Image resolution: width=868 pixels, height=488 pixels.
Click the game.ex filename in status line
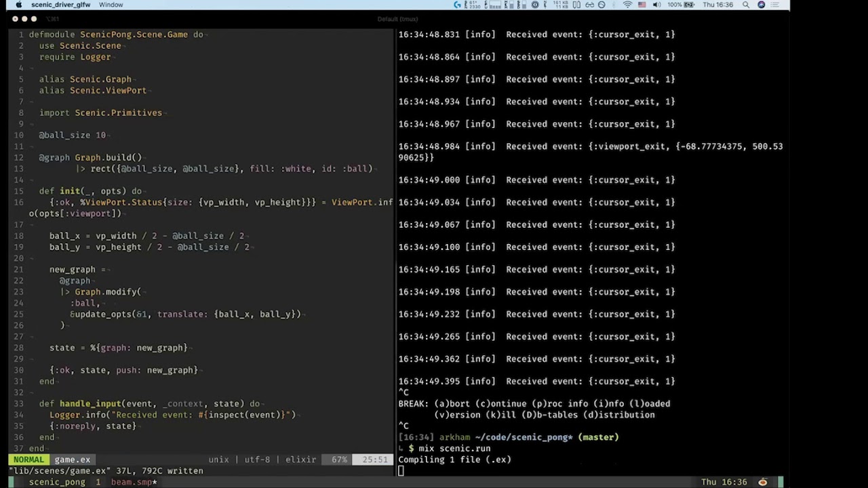pyautogui.click(x=72, y=460)
